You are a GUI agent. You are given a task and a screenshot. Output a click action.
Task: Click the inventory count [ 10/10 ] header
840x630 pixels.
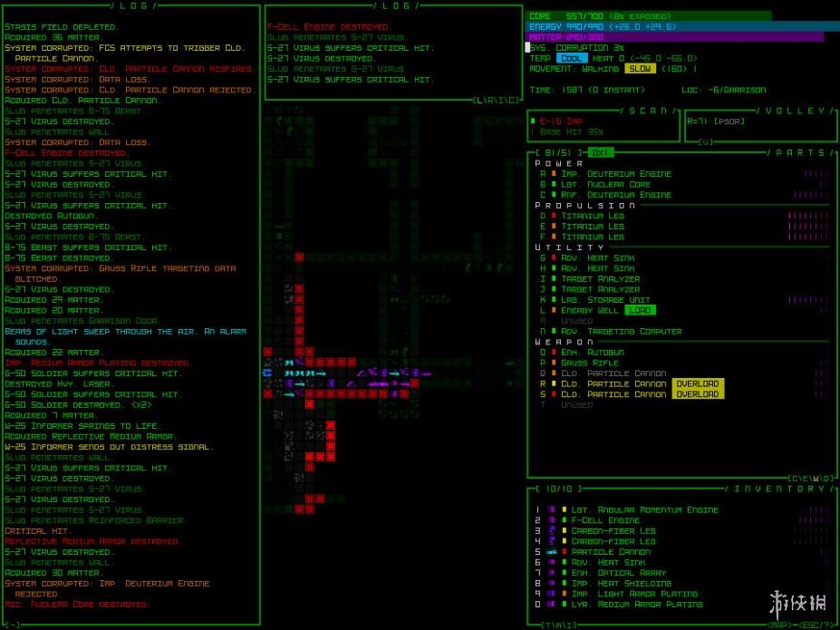click(559, 489)
